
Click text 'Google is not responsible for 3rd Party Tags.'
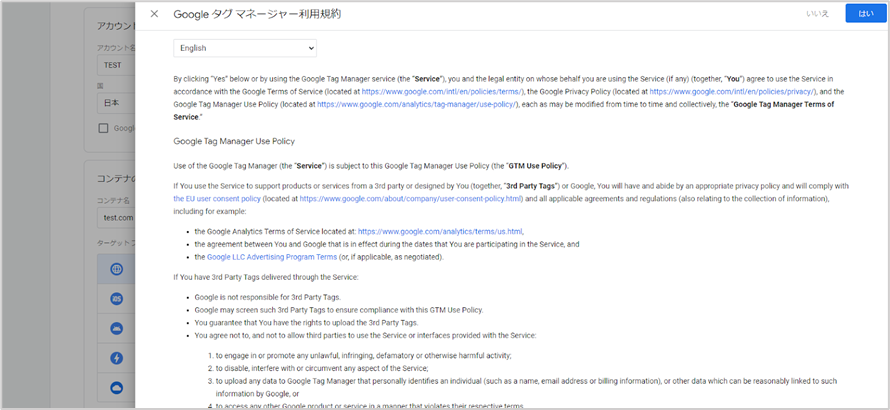click(268, 297)
